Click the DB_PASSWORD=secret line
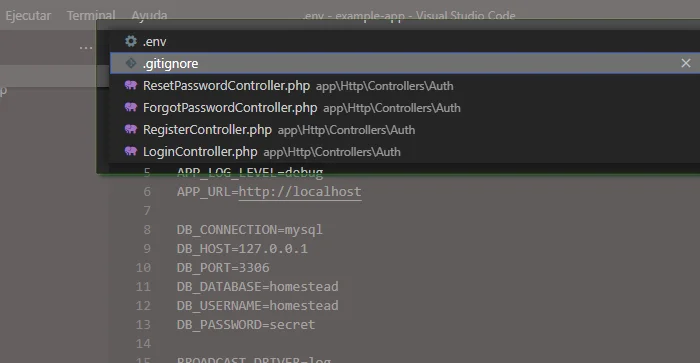 coord(246,325)
